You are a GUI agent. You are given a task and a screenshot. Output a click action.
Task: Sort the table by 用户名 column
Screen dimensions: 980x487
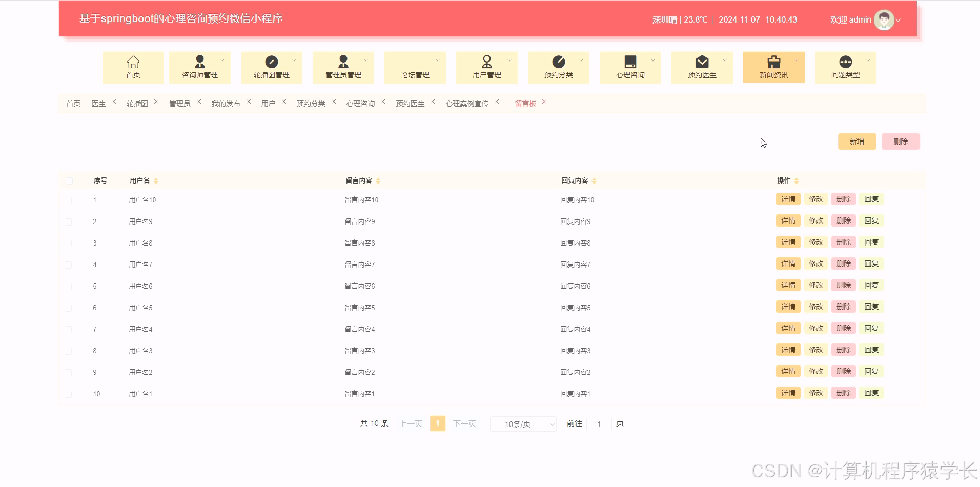point(156,180)
